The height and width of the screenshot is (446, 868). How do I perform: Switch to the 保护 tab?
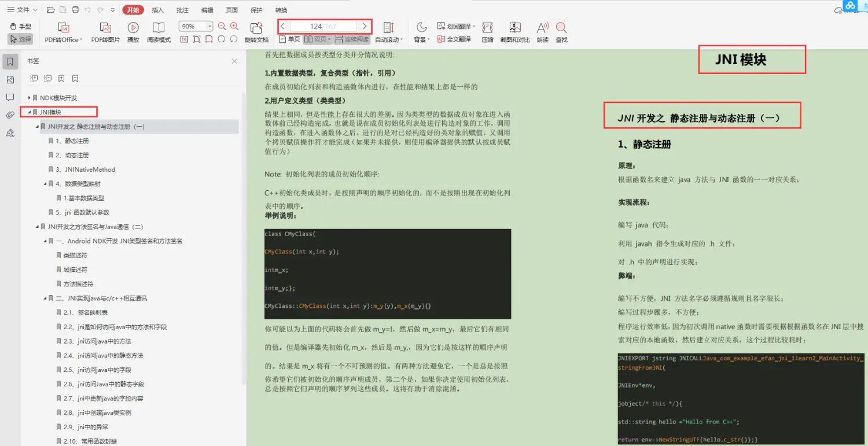256,10
